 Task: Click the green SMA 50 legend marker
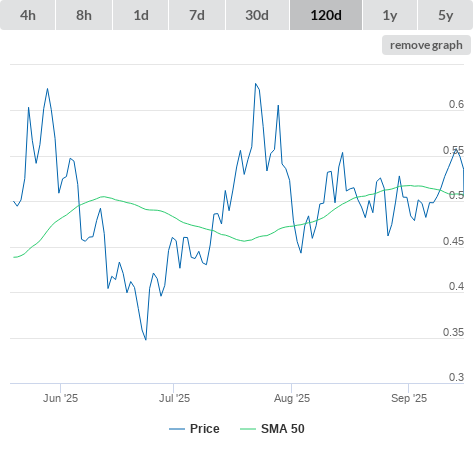click(x=248, y=429)
